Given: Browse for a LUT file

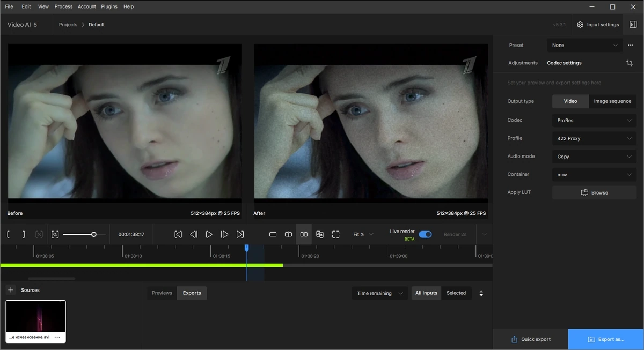Looking at the screenshot, I should pyautogui.click(x=594, y=192).
